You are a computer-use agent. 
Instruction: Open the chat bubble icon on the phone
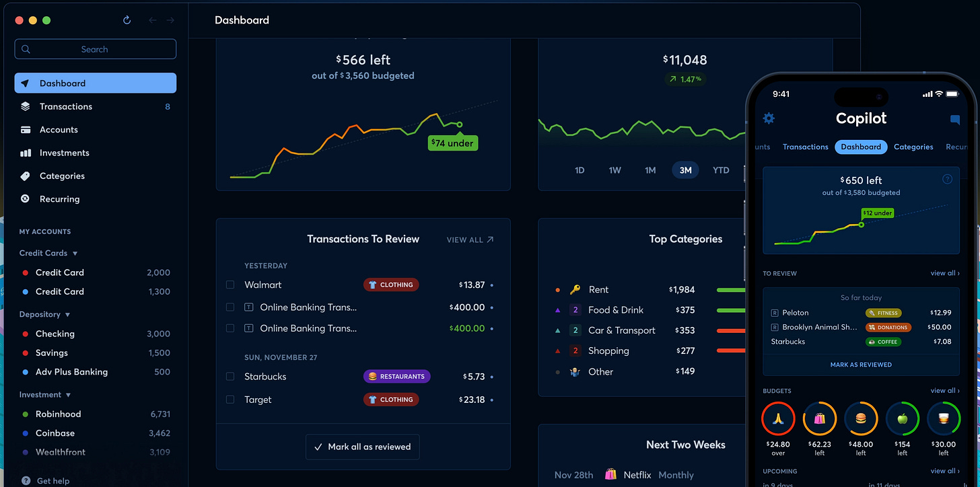[x=954, y=120]
